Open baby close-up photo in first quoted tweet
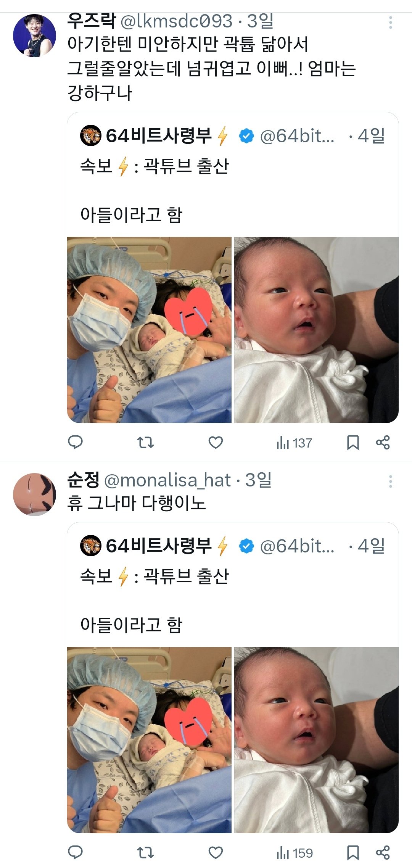Viewport: 412px width, 868px height. click(x=316, y=330)
